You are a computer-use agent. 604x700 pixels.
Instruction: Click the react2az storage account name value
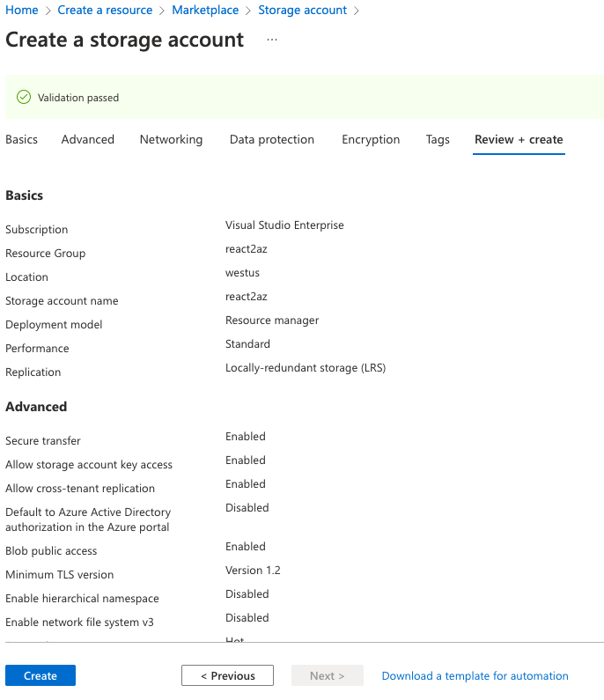[246, 297]
